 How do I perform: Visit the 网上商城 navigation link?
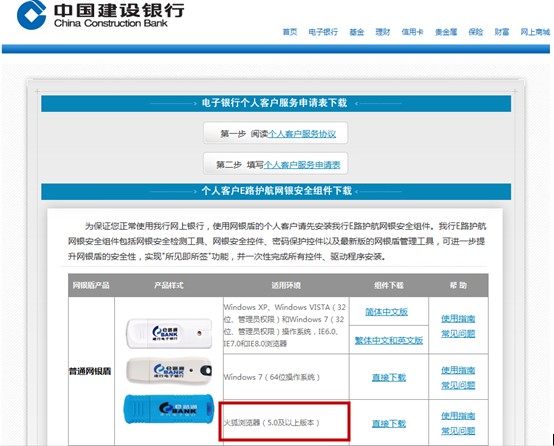pos(535,32)
